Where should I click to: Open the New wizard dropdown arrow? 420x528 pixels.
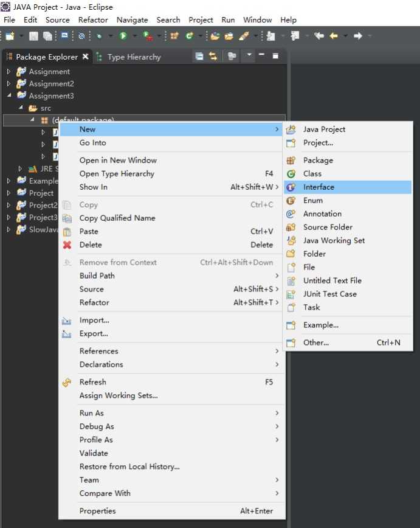point(21,36)
